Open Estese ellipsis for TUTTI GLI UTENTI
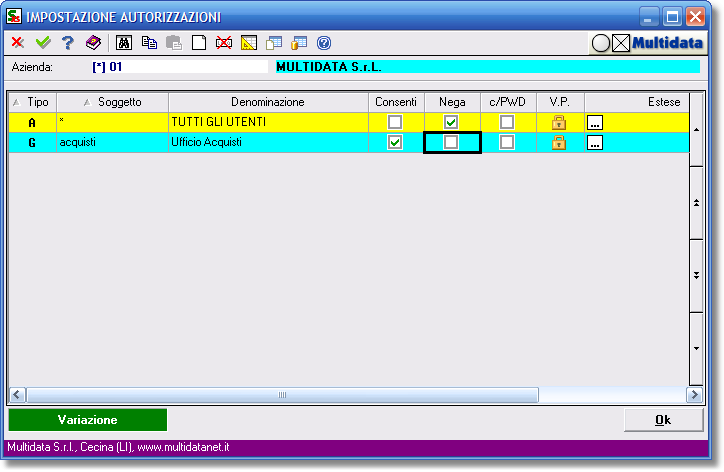724x472 pixels. tap(595, 122)
